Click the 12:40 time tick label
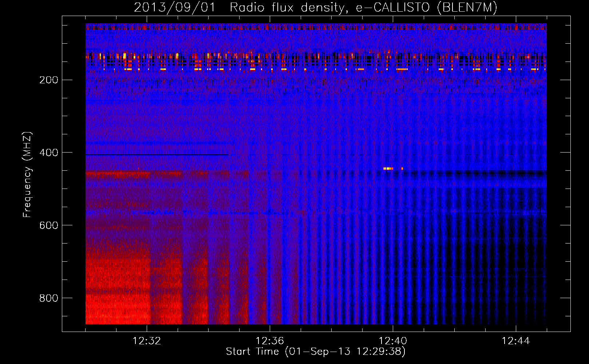This screenshot has height=364, width=589. 393,341
